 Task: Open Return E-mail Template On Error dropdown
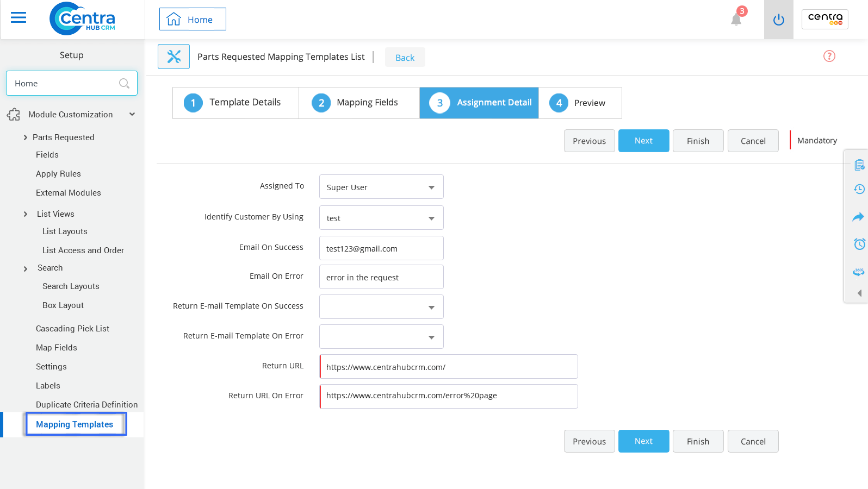click(x=381, y=337)
